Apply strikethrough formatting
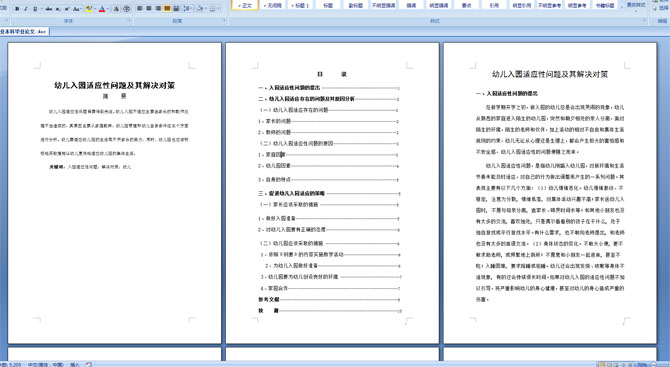The width and height of the screenshot is (670, 367). tap(49, 9)
